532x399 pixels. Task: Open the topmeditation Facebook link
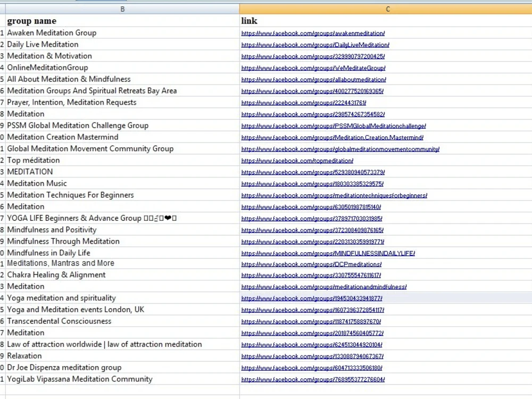tap(297, 161)
